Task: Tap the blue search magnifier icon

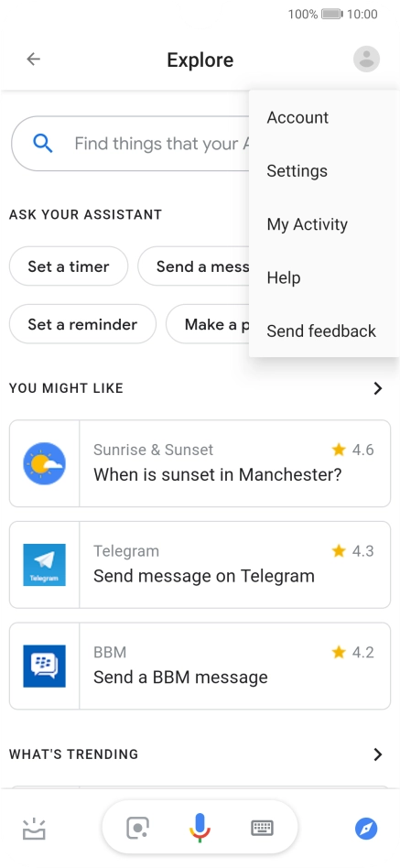Action: [43, 144]
